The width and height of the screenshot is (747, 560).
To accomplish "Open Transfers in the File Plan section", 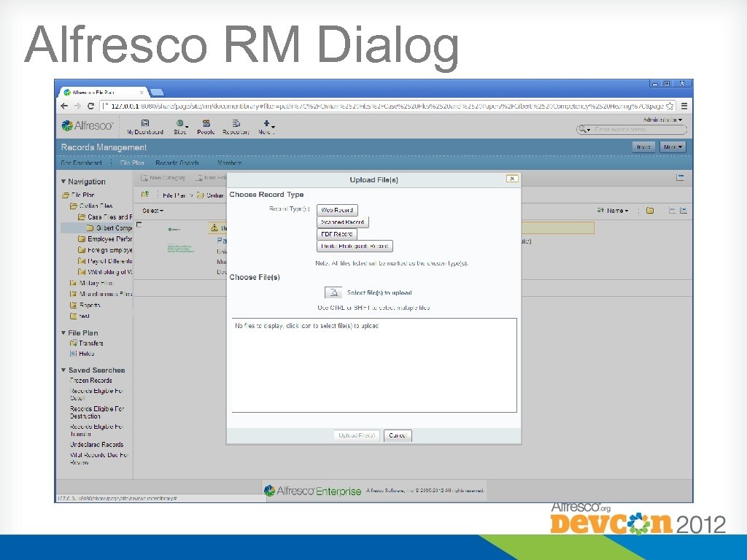I will click(87, 343).
